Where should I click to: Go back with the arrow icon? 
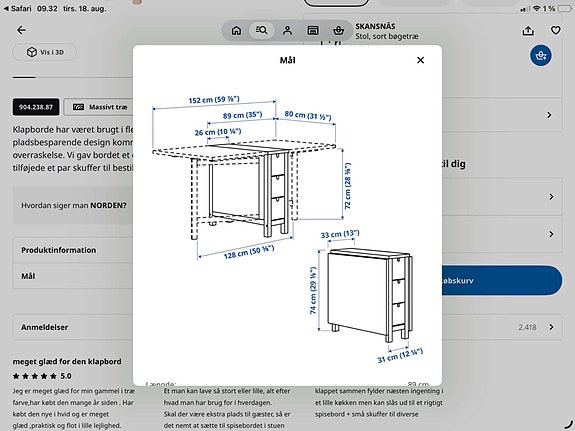(x=21, y=30)
